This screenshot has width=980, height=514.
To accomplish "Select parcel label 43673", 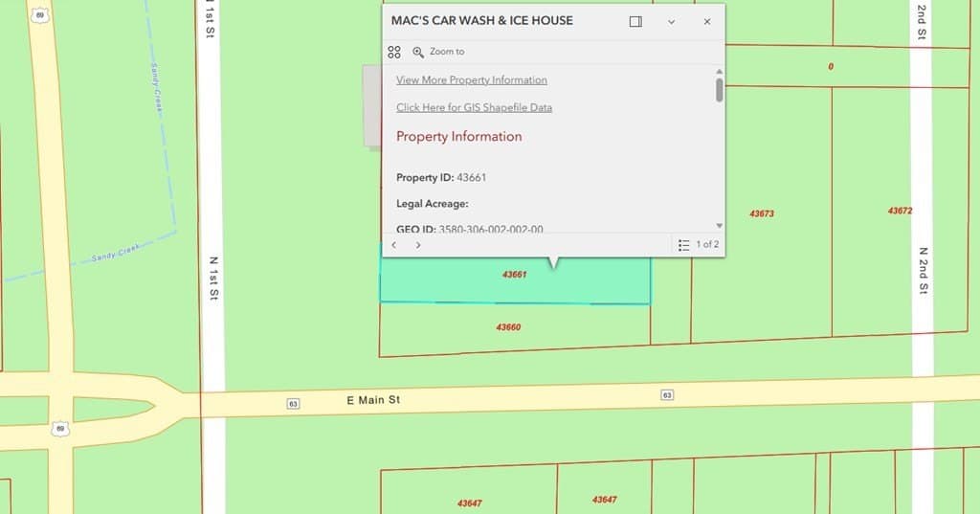I will 762,213.
